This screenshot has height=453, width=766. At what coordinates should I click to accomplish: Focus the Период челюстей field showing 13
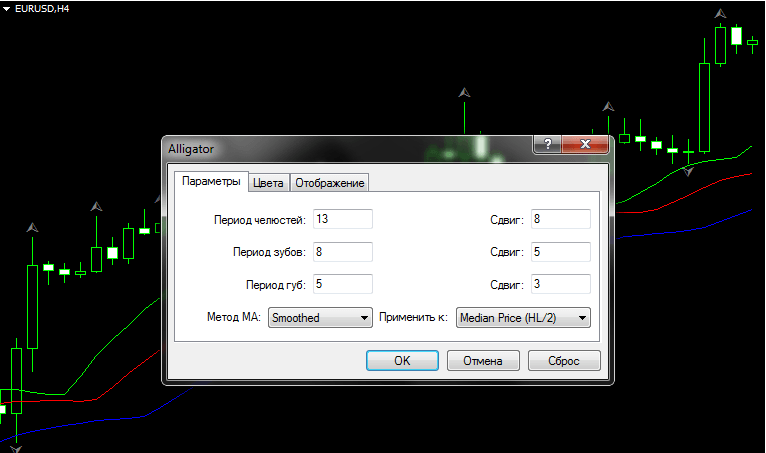tap(342, 219)
